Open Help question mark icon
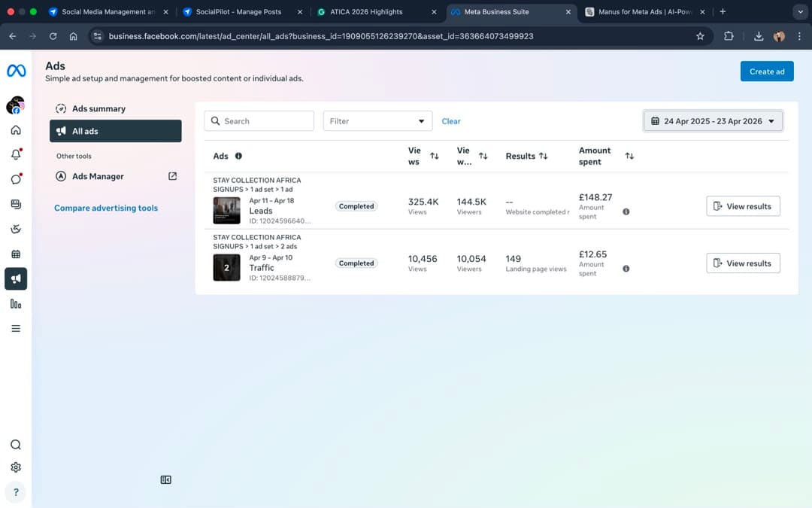This screenshot has width=812, height=508. (16, 492)
